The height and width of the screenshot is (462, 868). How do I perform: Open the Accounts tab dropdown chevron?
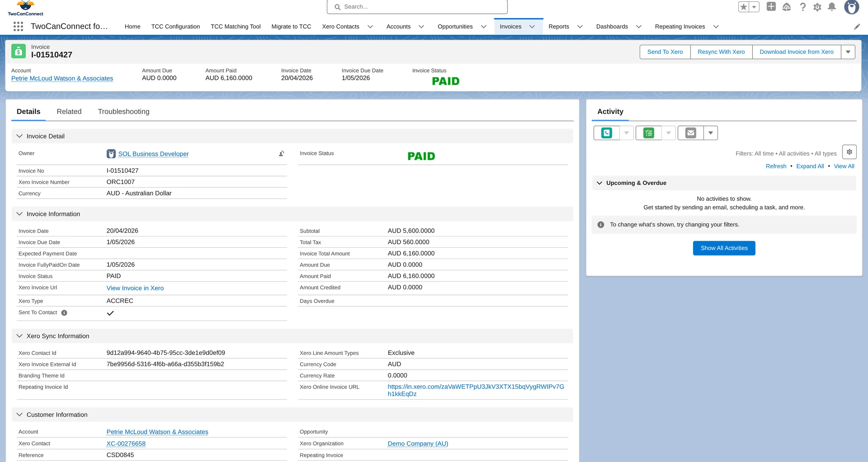coord(421,26)
